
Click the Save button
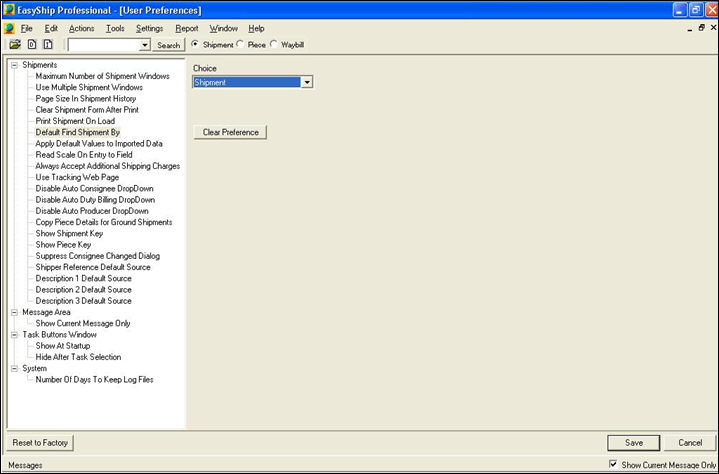(634, 443)
